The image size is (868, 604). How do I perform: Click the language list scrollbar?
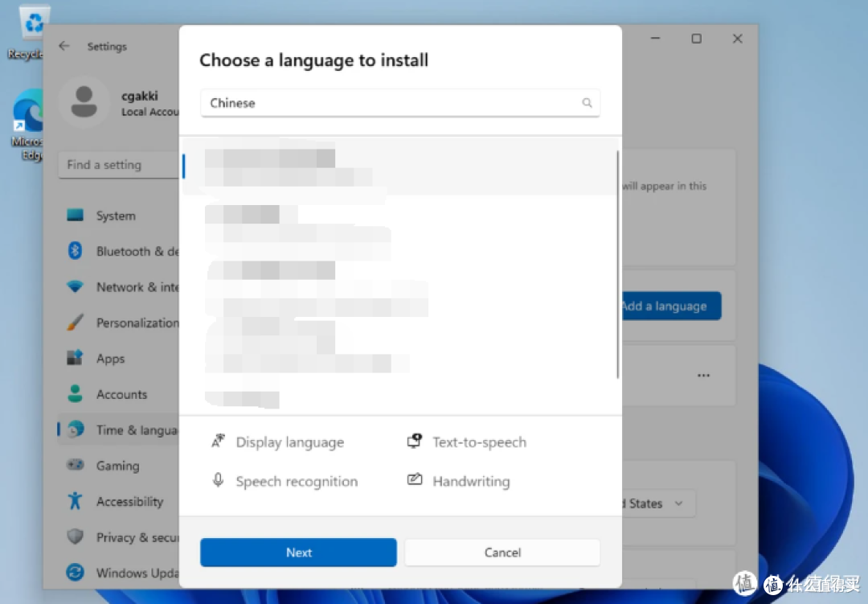617,265
